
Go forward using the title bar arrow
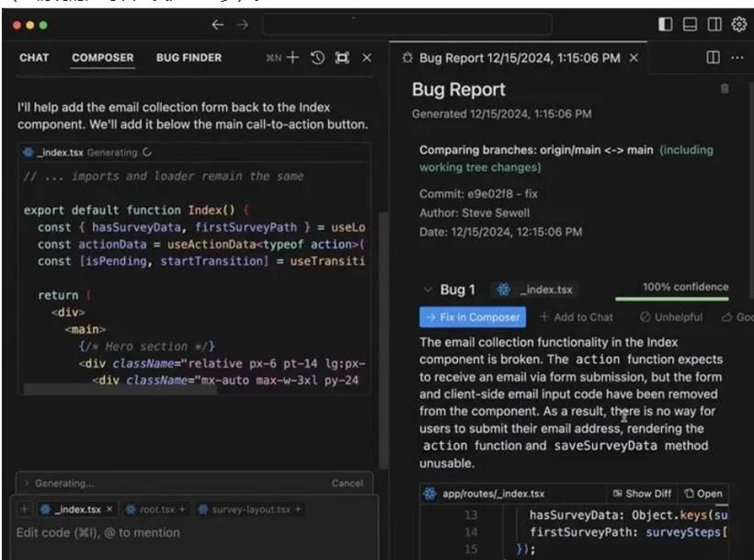click(243, 25)
